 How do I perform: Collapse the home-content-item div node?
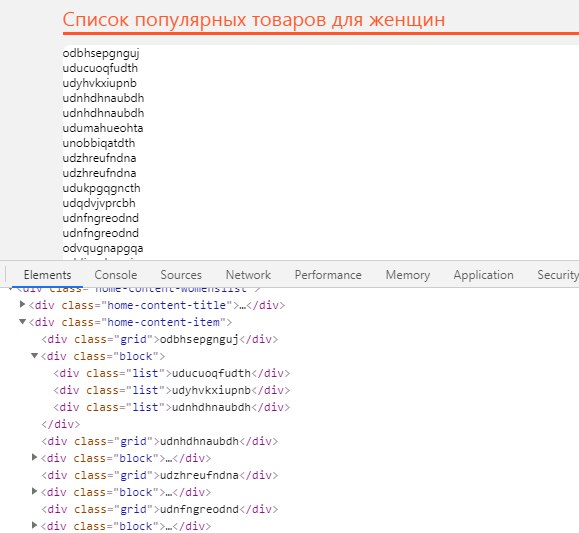click(23, 322)
